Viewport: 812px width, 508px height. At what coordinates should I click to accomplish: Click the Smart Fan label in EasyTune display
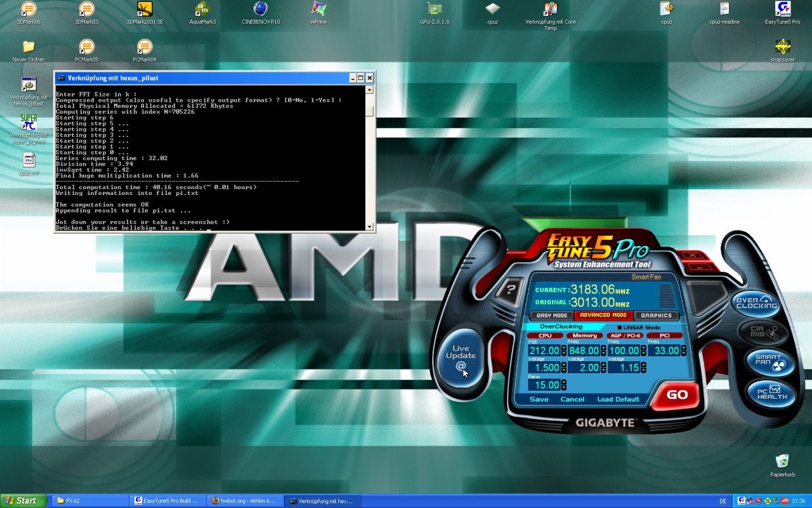click(646, 277)
